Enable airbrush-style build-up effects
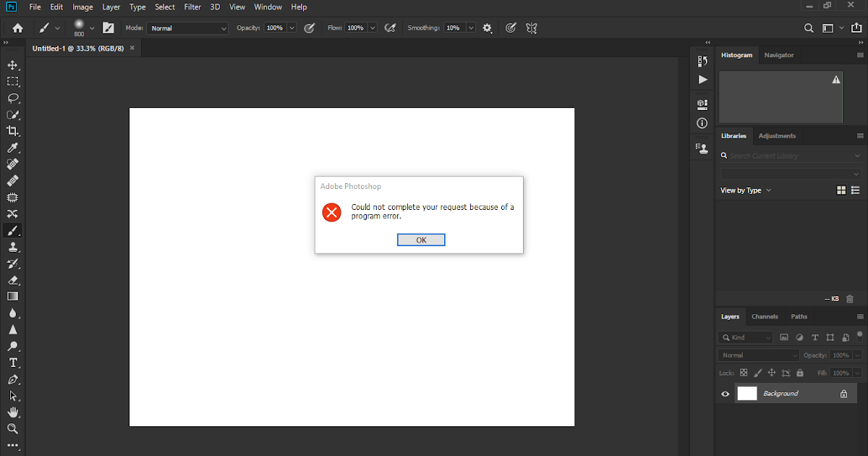 [391, 28]
